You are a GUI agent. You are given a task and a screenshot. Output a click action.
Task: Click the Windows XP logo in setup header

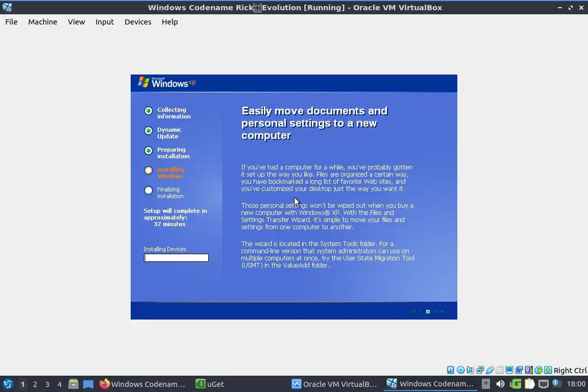click(166, 82)
